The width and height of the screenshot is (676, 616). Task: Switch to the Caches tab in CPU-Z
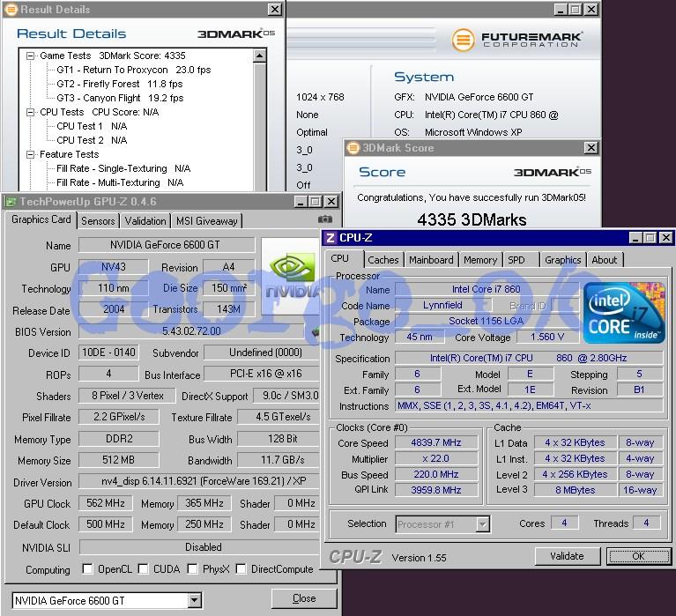[383, 260]
